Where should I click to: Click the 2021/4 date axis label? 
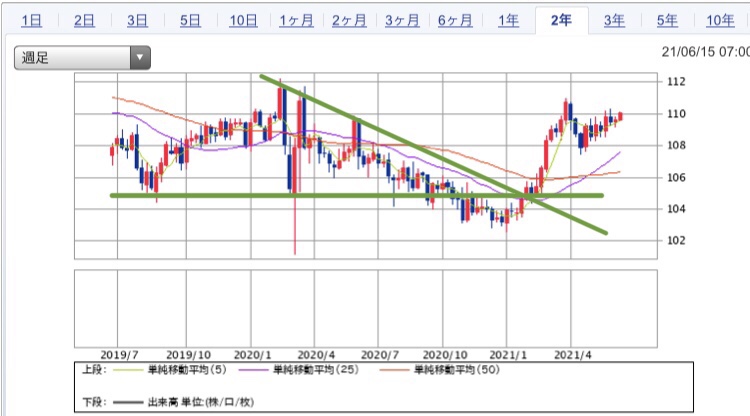[573, 355]
